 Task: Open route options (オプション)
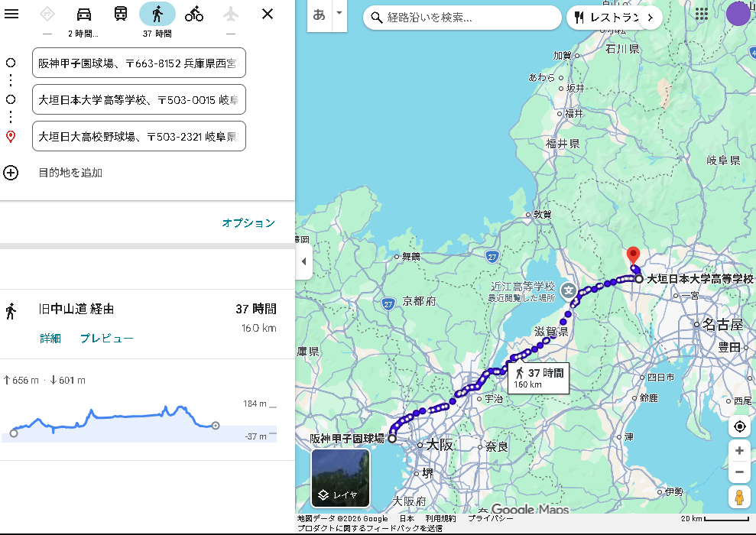(x=248, y=223)
